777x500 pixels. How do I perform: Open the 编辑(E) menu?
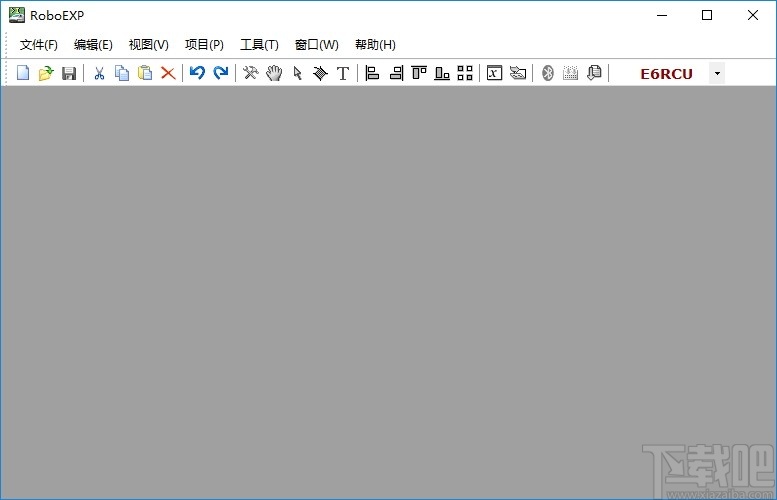(93, 45)
